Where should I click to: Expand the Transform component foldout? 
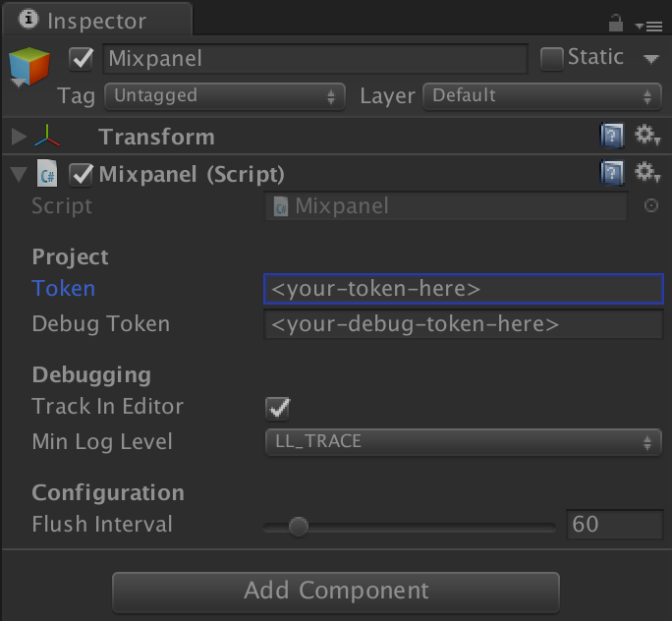click(x=19, y=137)
